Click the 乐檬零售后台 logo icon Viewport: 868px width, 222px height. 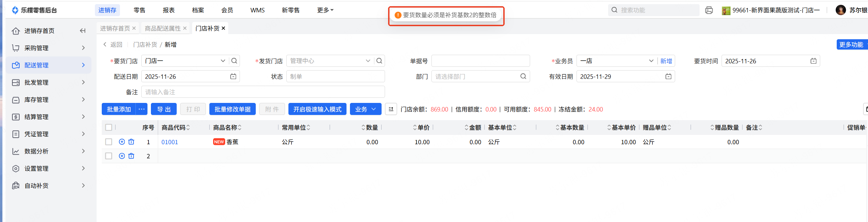(15, 10)
